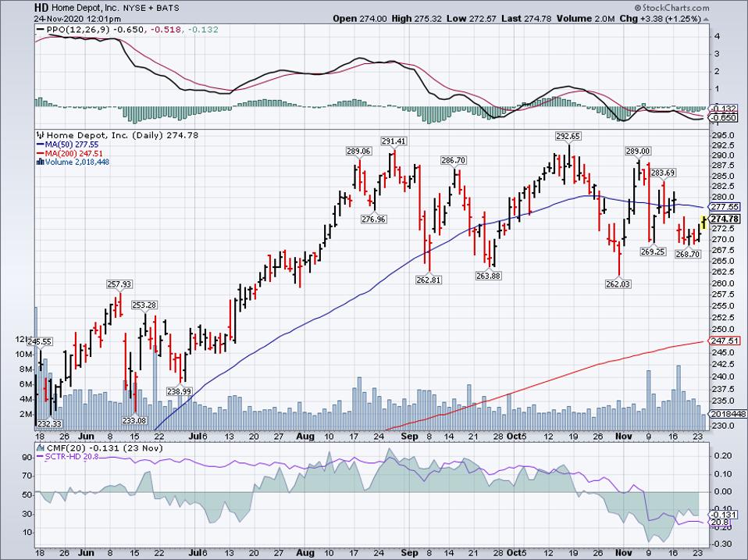
Task: Click the 2018448 volume tag on the right axis
Action: [x=728, y=415]
